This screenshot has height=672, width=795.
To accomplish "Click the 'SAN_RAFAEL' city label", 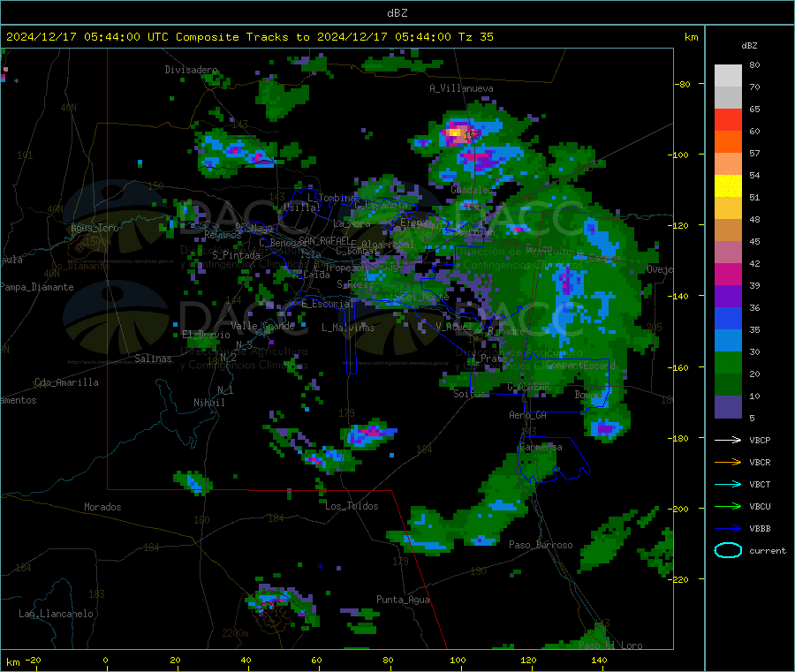I will coord(324,241).
